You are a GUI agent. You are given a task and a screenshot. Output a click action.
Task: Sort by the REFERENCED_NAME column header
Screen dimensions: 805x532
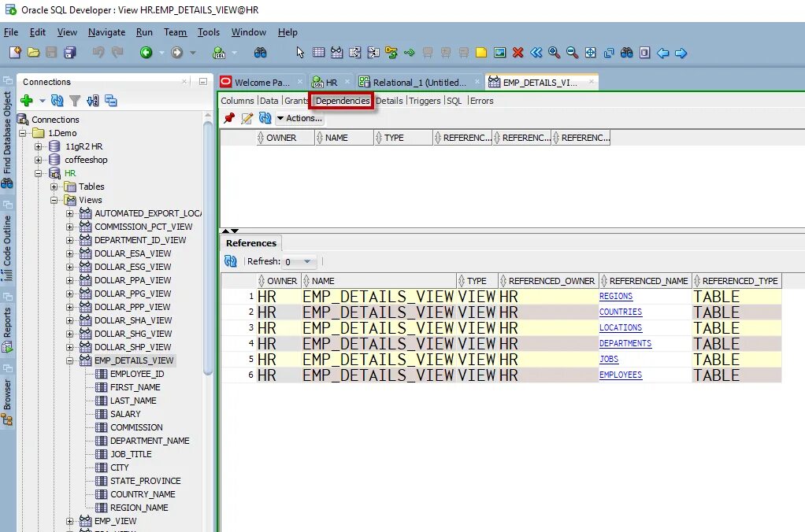click(x=645, y=281)
